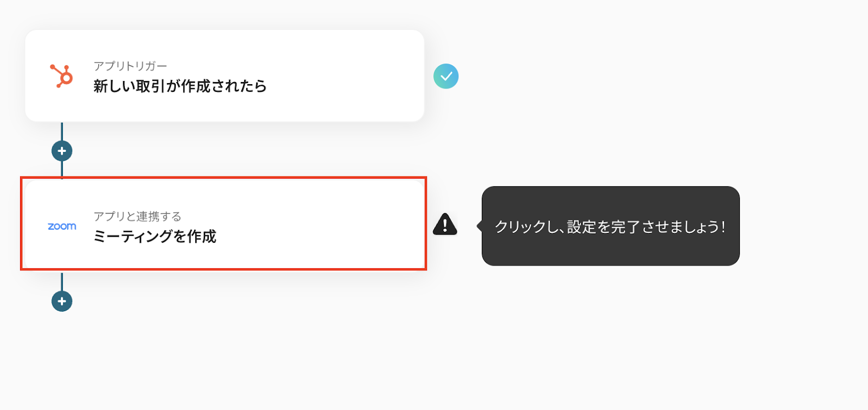This screenshot has height=410, width=868.
Task: Click the green checkmark status icon
Action: click(x=446, y=77)
